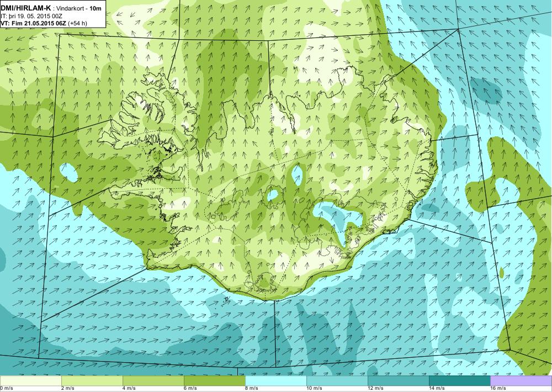Click the '16 m/s' legend label
The image size is (552, 392).
(x=498, y=388)
